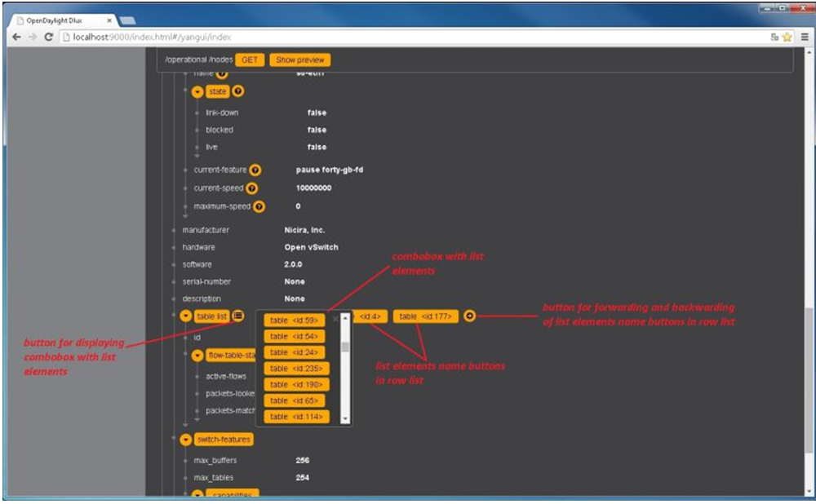Select table id:54 in the combobox
This screenshot has height=504, width=816.
pyautogui.click(x=294, y=337)
